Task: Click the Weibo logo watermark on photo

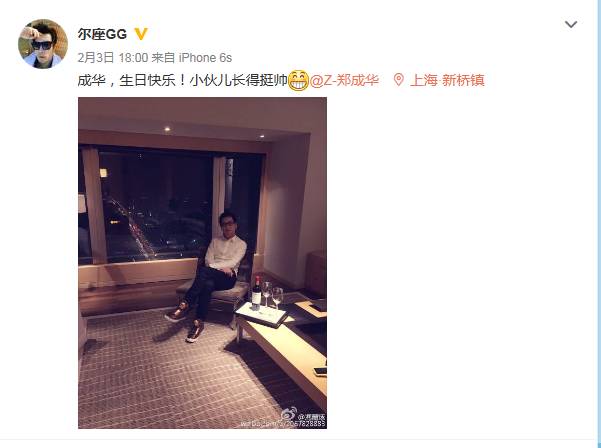Action: coord(289,414)
